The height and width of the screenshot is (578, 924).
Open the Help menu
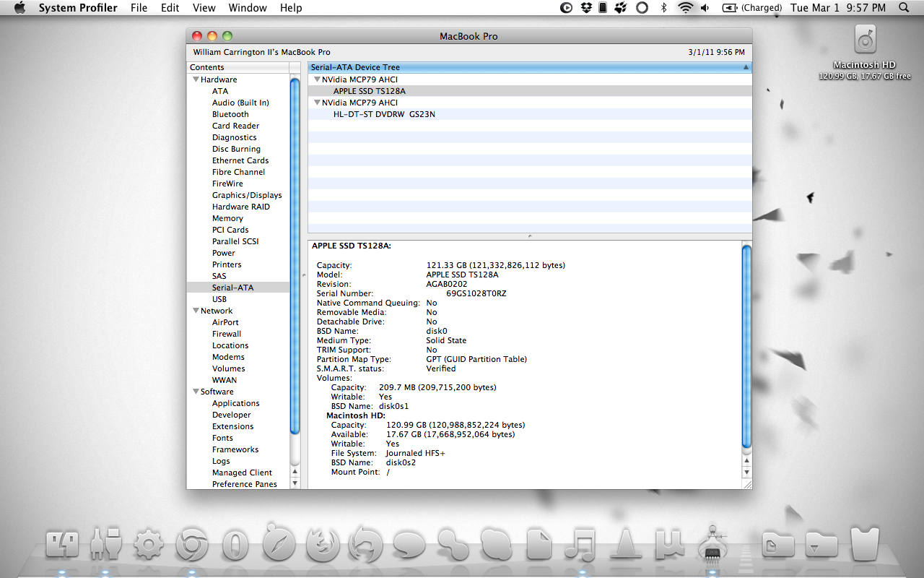(291, 8)
